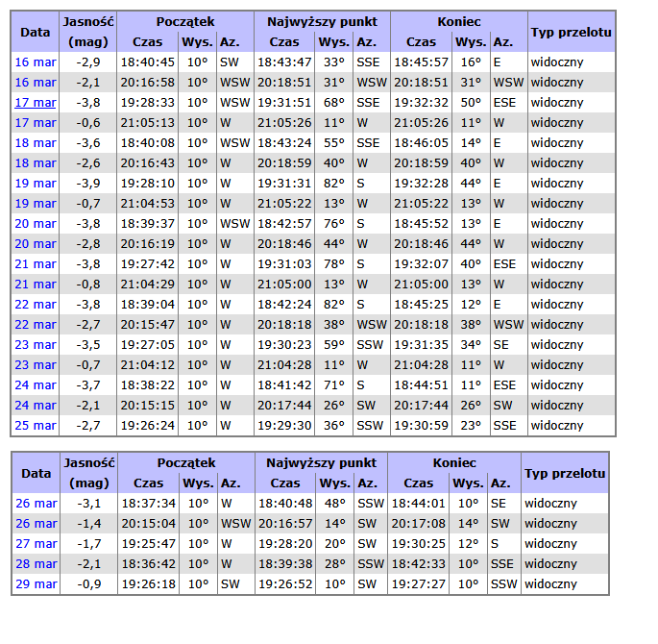Open the 29 mar date link
The height and width of the screenshot is (644, 658).
click(37, 583)
